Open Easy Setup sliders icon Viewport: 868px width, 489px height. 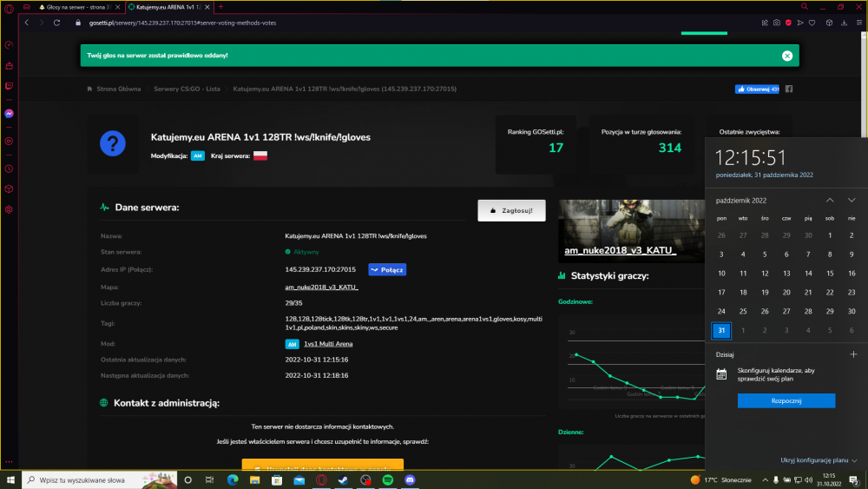coord(859,23)
